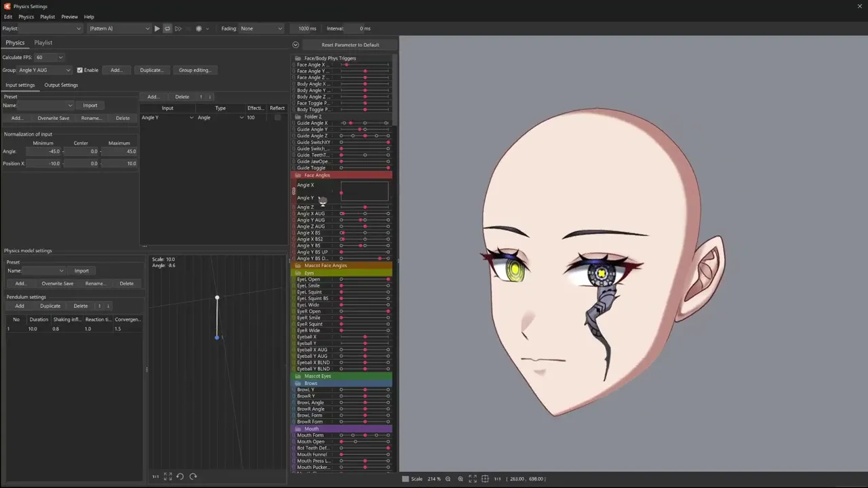
Task: Toggle the loop playback icon
Action: click(167, 28)
